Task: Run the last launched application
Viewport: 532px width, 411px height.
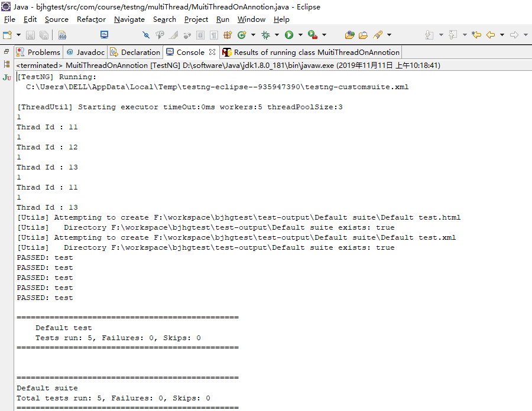Action: (x=290, y=35)
